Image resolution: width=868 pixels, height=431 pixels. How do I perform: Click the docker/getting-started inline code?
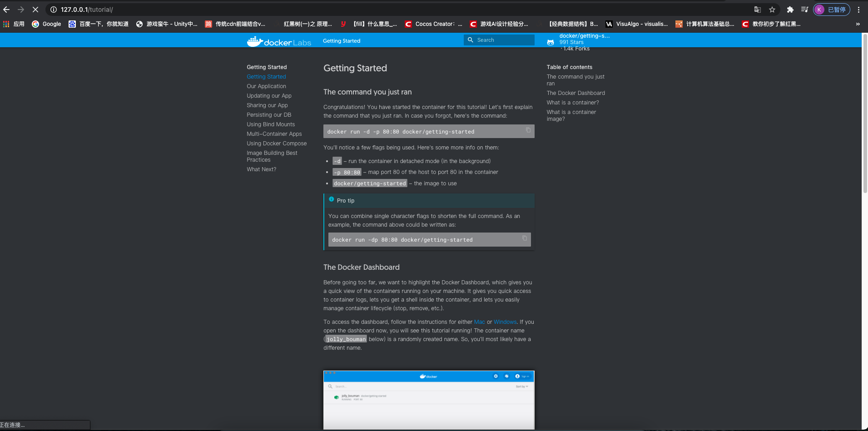pyautogui.click(x=370, y=183)
